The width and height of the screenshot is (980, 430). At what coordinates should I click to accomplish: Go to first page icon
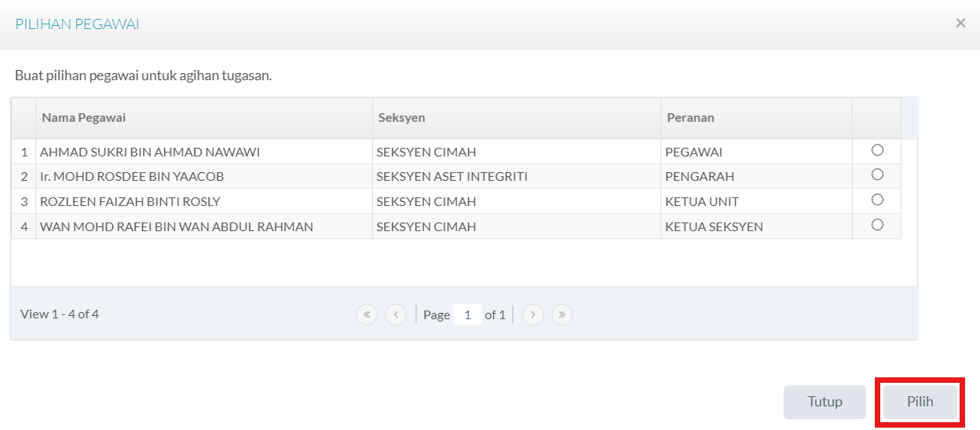[367, 314]
